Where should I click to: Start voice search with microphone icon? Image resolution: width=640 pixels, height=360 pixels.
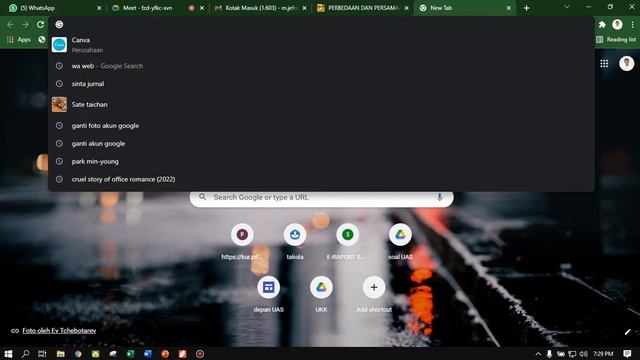click(x=440, y=197)
